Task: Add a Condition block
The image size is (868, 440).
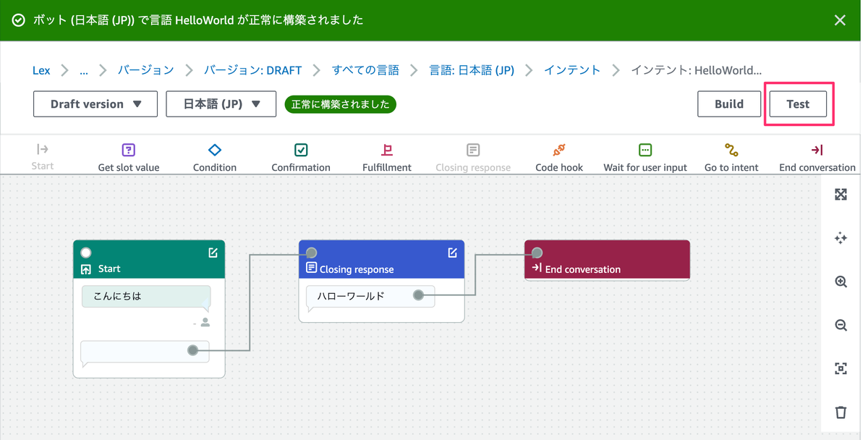Action: [x=214, y=155]
